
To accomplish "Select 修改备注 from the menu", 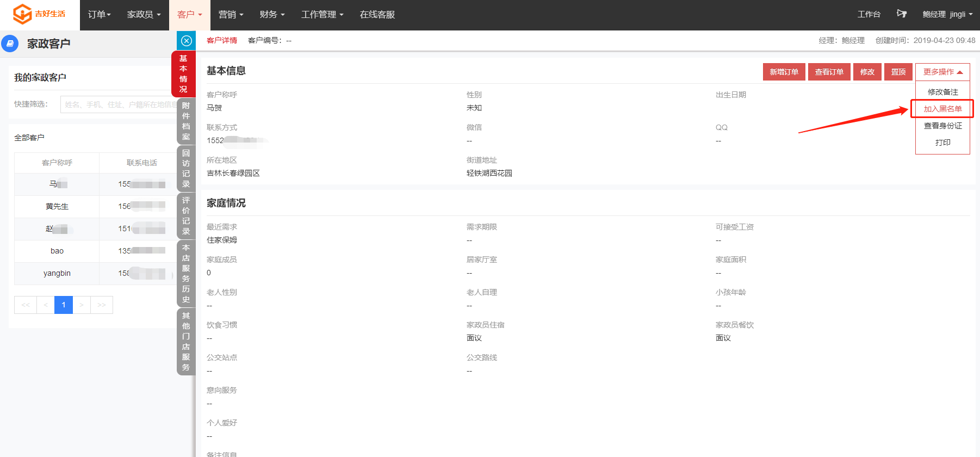I will [942, 92].
